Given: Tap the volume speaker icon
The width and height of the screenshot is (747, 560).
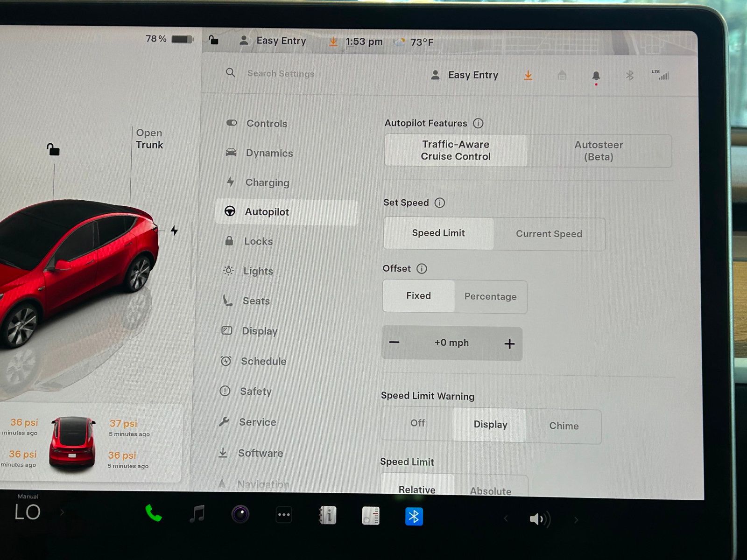Looking at the screenshot, I should click(x=539, y=519).
